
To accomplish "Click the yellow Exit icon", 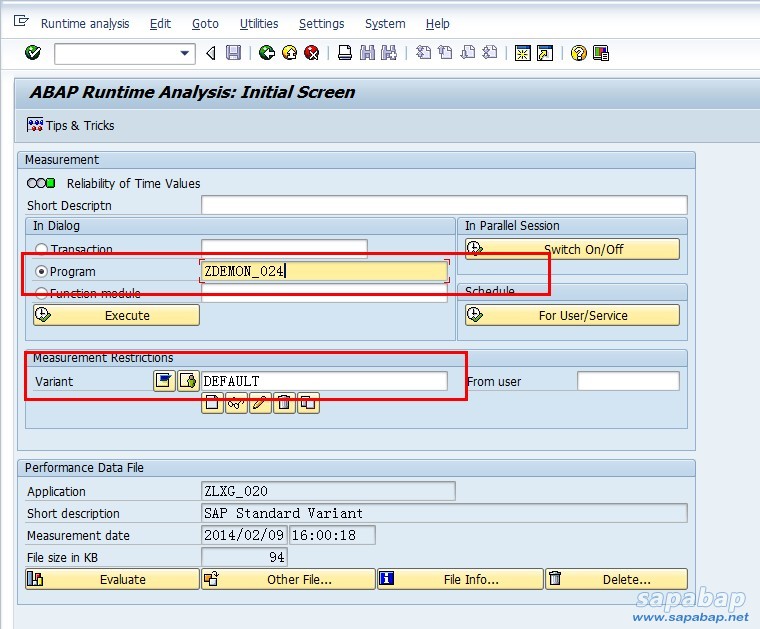I will click(289, 53).
